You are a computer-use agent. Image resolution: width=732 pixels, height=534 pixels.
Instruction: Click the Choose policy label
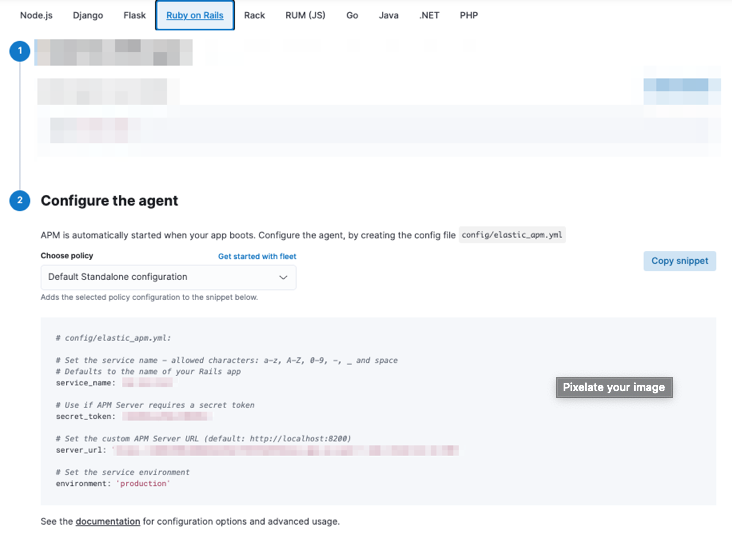coord(67,256)
